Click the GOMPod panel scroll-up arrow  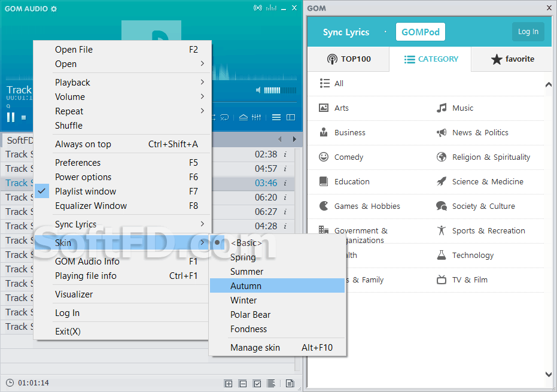pos(549,84)
